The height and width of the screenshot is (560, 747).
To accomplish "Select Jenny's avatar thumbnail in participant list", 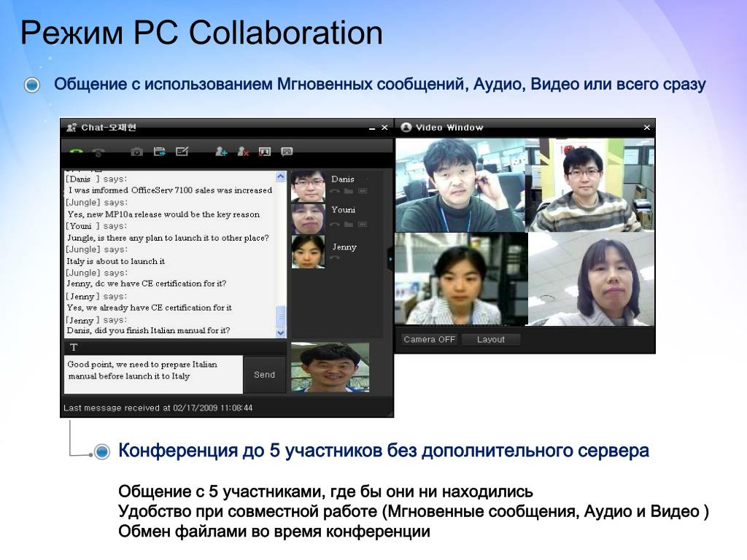I will point(309,252).
